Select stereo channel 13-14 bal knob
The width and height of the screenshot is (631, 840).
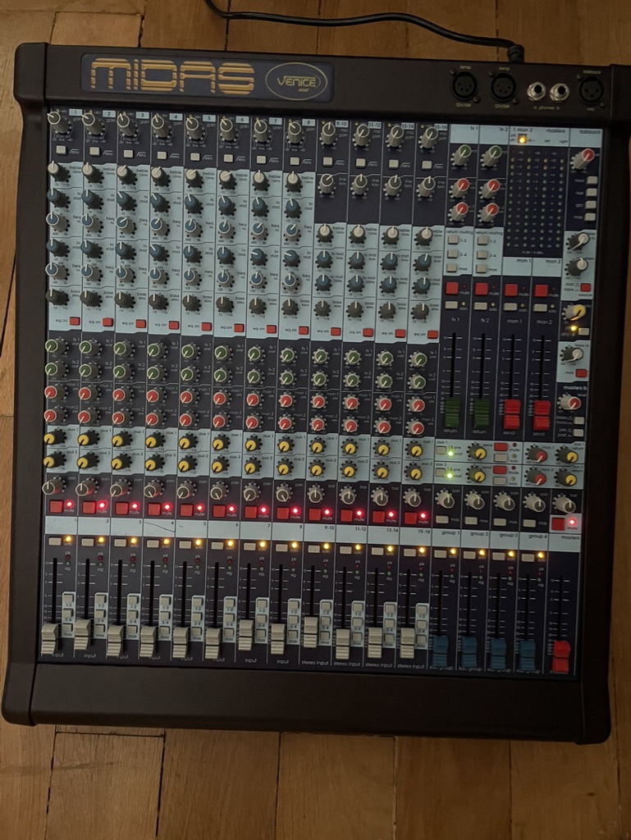point(380,497)
